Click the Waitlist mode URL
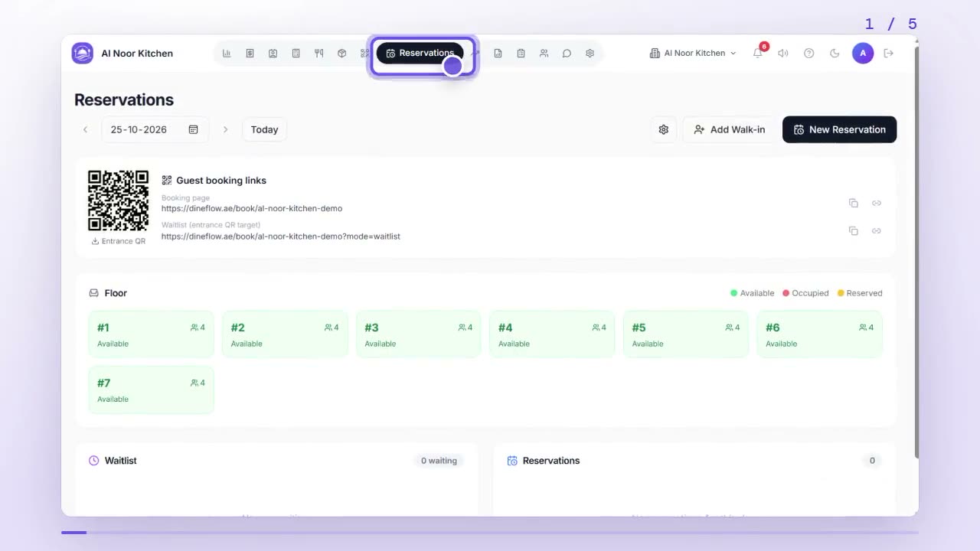 (281, 236)
